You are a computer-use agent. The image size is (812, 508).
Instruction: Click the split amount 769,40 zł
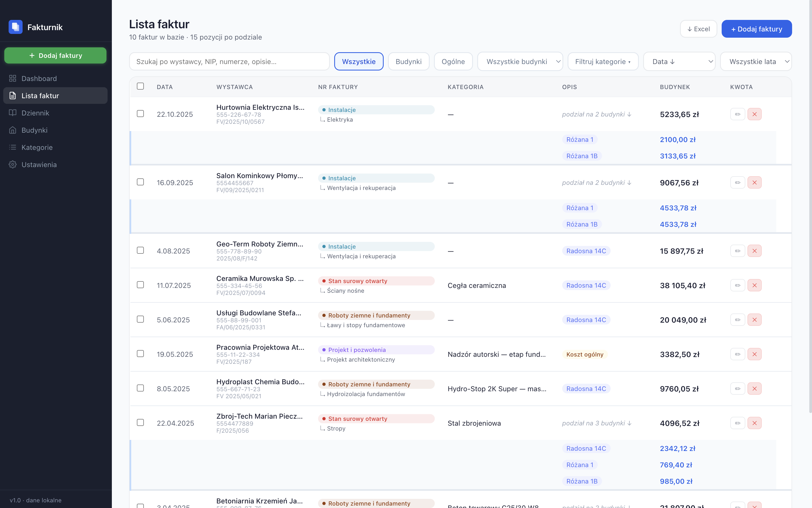tap(676, 465)
